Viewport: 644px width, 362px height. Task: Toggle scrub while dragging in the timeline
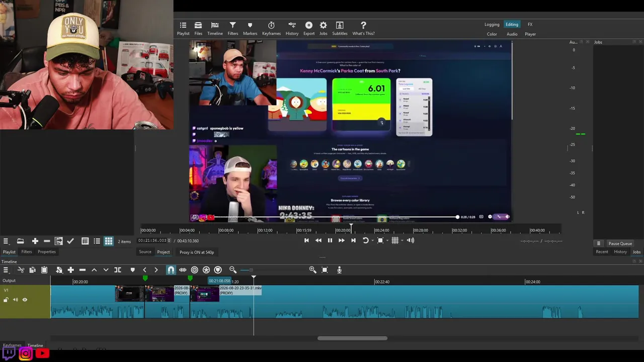pyautogui.click(x=183, y=270)
